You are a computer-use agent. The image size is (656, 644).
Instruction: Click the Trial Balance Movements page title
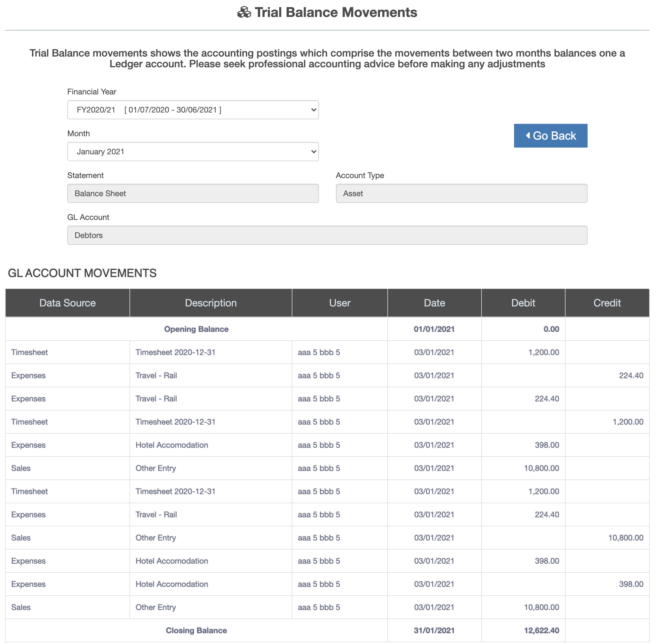click(336, 12)
